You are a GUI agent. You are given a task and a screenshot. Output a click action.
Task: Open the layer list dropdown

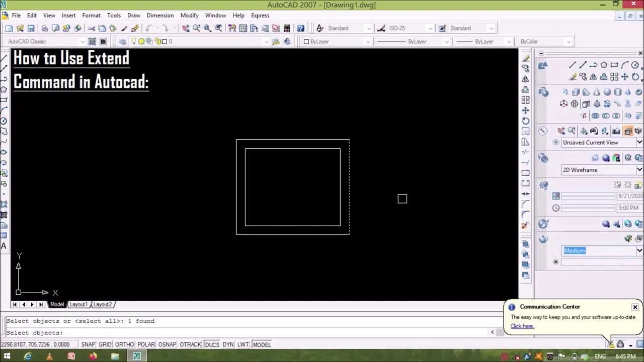(x=266, y=42)
